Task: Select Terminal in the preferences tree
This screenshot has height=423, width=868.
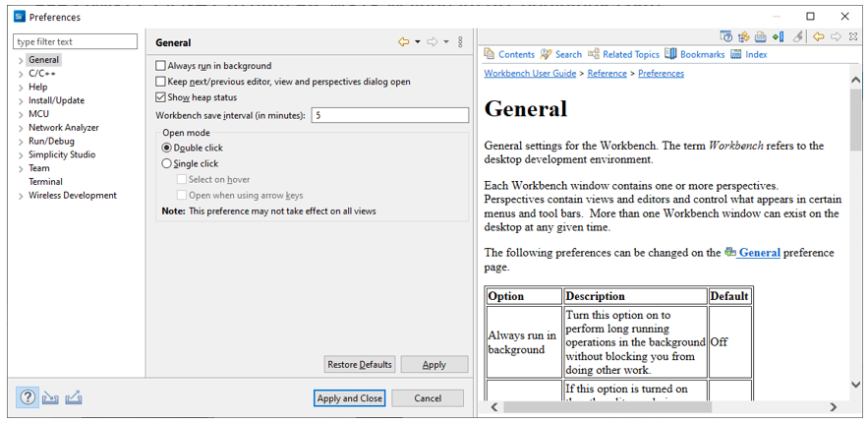Action: point(45,182)
